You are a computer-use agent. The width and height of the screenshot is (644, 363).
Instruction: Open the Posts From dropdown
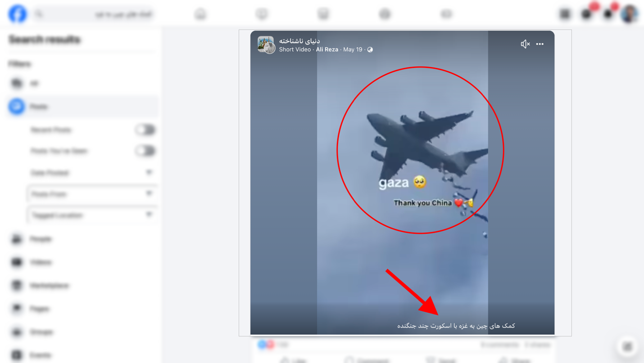[x=92, y=194]
